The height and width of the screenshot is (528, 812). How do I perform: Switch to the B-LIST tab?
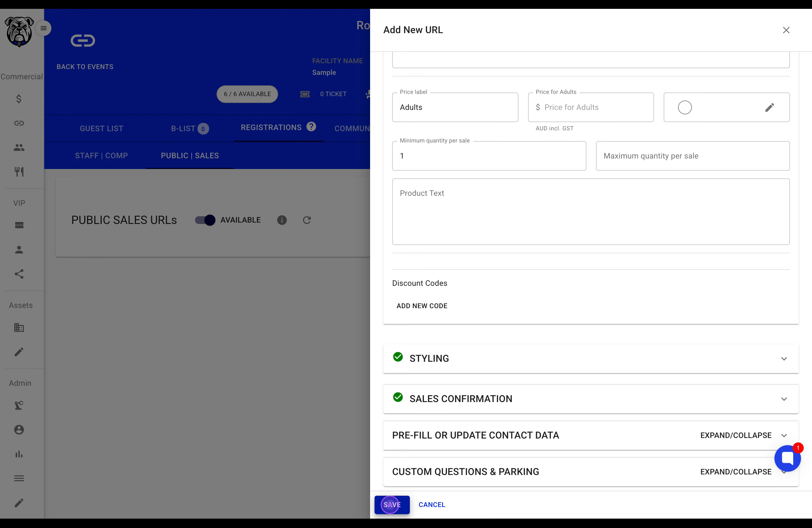(x=190, y=129)
